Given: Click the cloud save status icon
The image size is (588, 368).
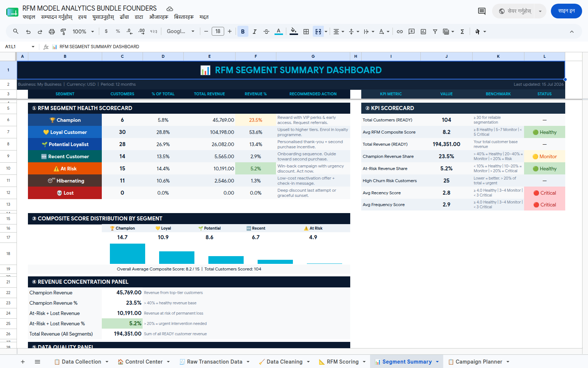Looking at the screenshot, I should click(170, 9).
